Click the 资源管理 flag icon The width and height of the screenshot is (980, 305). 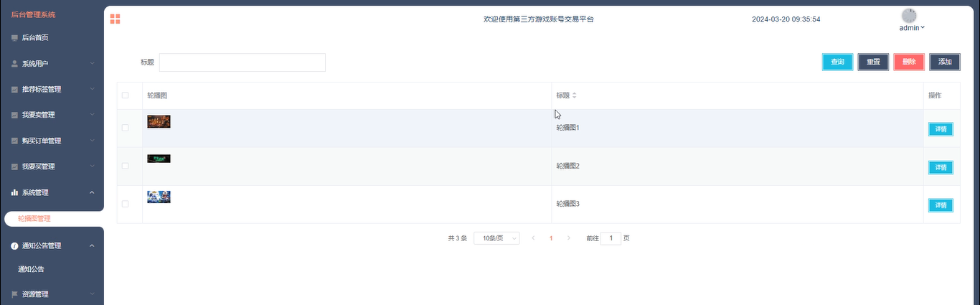(14, 294)
